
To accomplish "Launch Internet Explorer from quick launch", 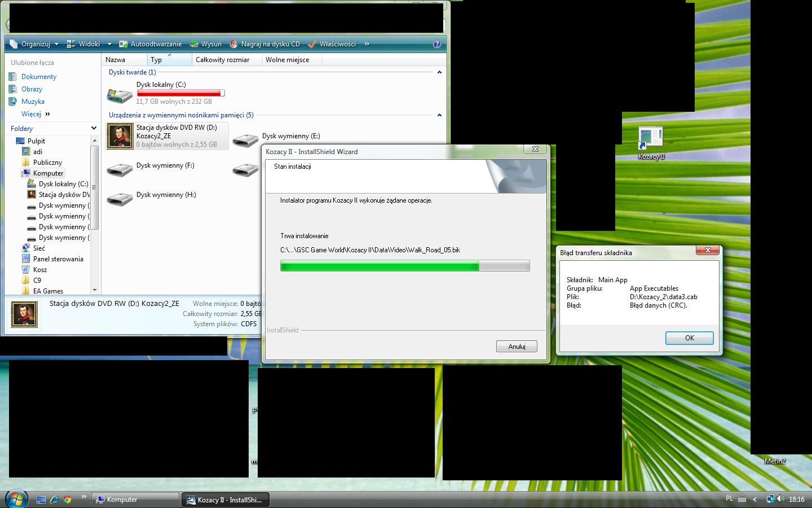I will pyautogui.click(x=54, y=500).
